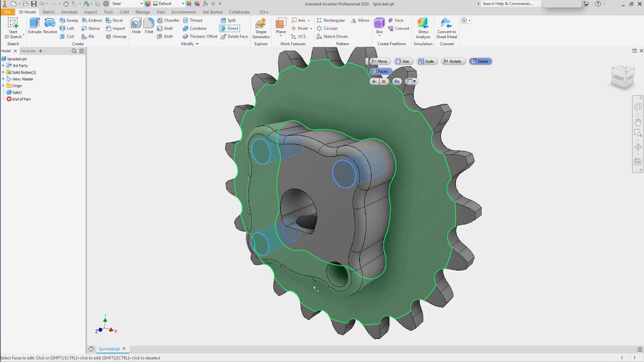Viewport: 644px width, 362px height.
Task: Click the ViewCube Front face
Action: 618,78
